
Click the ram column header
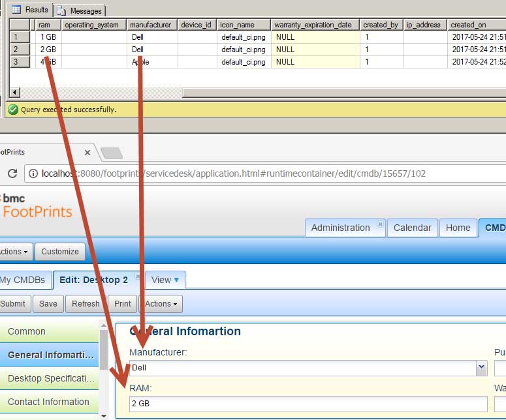pyautogui.click(x=48, y=25)
